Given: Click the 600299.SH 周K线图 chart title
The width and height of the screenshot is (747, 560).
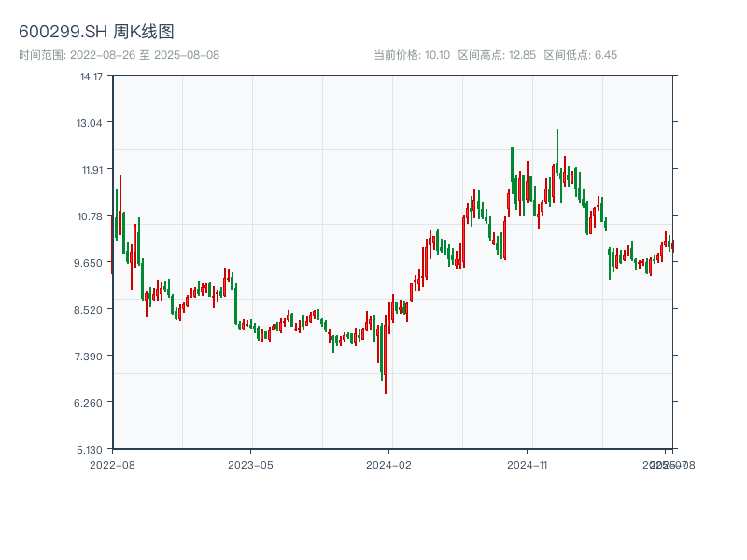Looking at the screenshot, I should pos(96,32).
